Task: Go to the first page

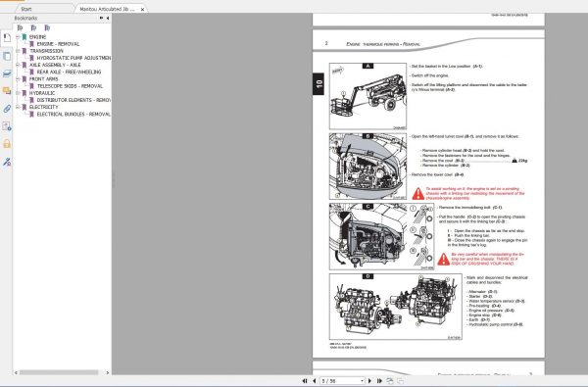Action: coord(305,381)
